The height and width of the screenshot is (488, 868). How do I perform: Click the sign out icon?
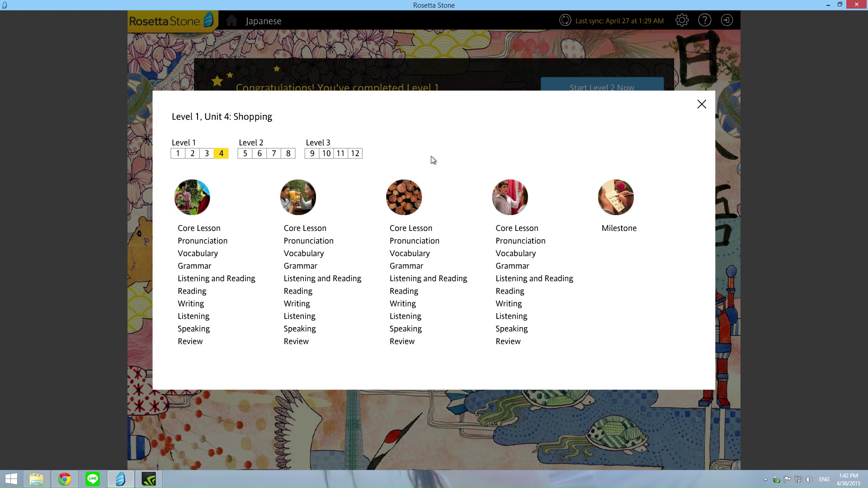point(726,20)
